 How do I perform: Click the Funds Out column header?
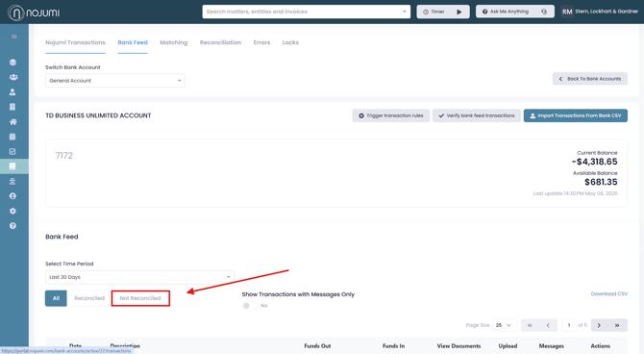[x=317, y=346]
